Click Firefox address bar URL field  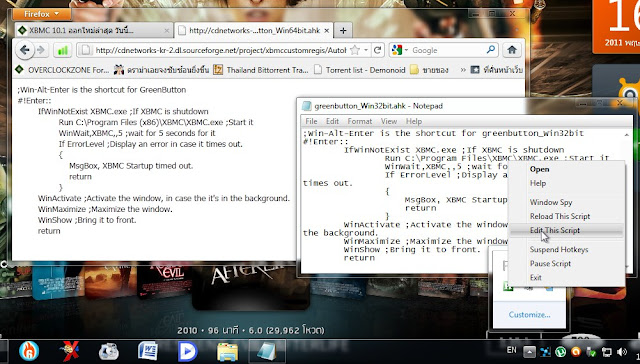[x=220, y=50]
